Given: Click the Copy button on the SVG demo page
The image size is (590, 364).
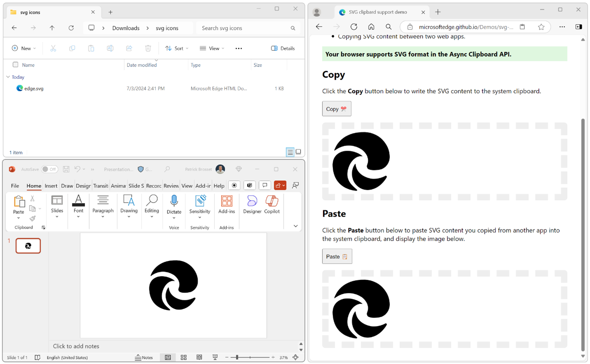Looking at the screenshot, I should (336, 109).
